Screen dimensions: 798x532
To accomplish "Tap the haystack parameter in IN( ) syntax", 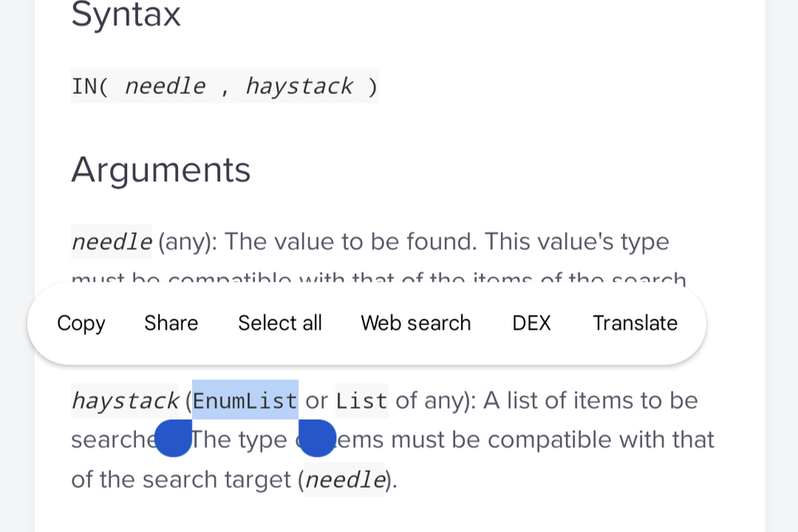I will pyautogui.click(x=300, y=86).
